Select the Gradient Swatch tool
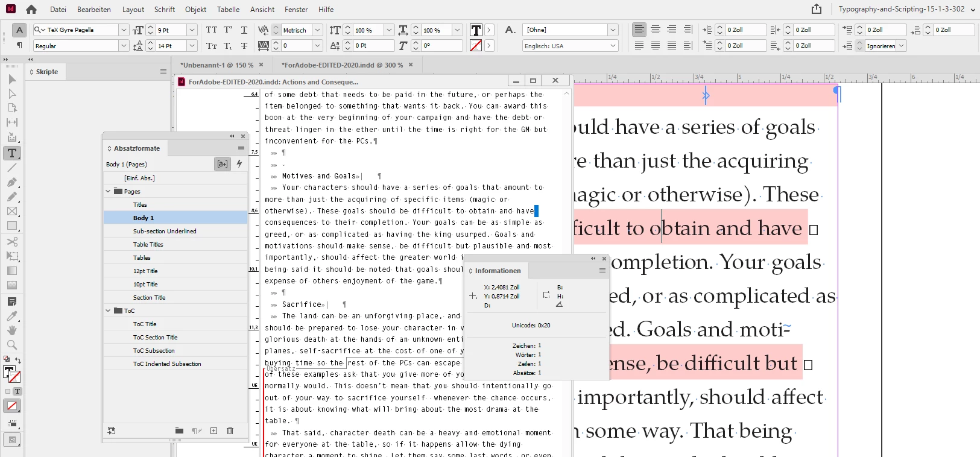980x457 pixels. [12, 271]
